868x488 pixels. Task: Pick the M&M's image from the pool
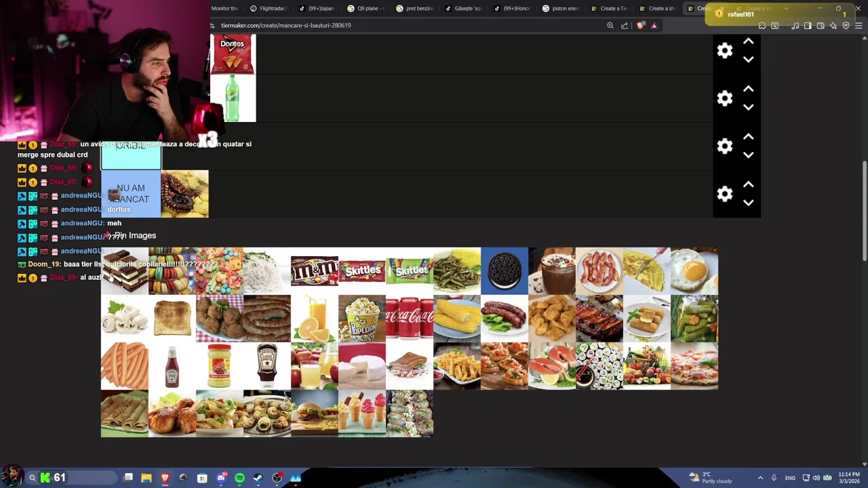click(315, 271)
